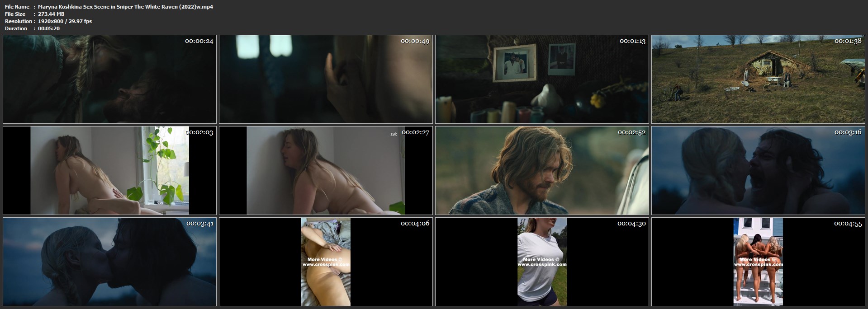Click the frame marked 00:02:27
868x309 pixels.
click(x=326, y=170)
